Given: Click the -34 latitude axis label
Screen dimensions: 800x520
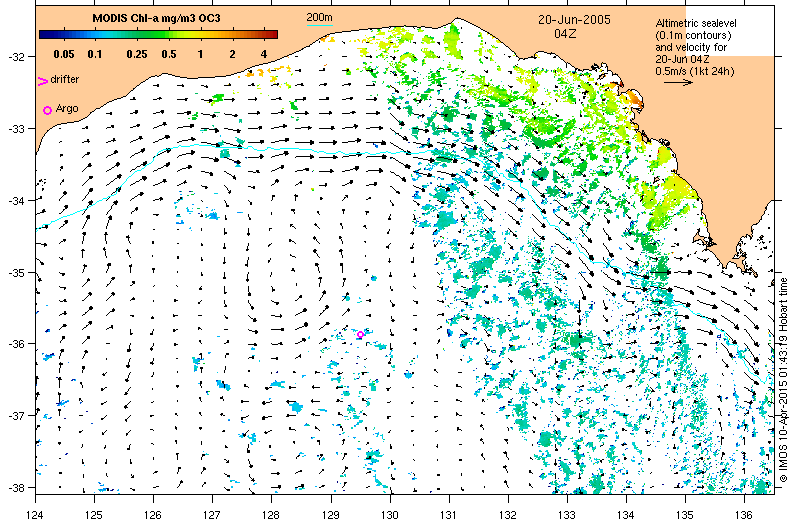Looking at the screenshot, I should [15, 201].
